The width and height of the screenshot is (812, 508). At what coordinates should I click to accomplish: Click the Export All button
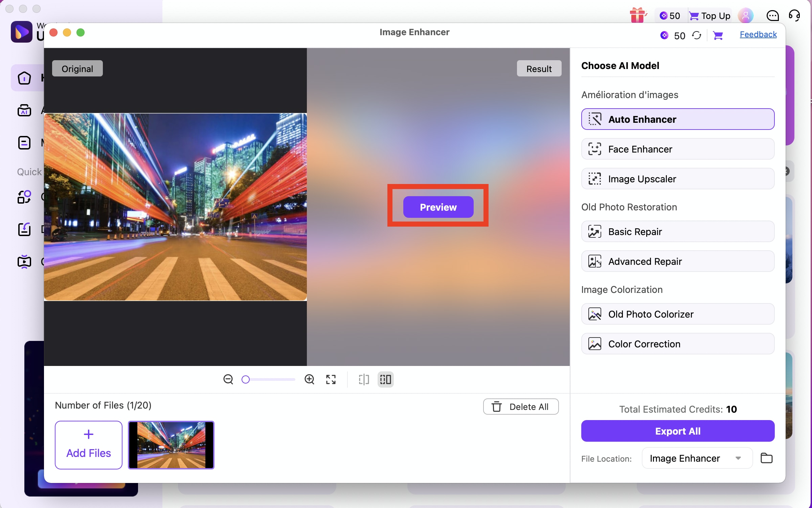point(677,431)
